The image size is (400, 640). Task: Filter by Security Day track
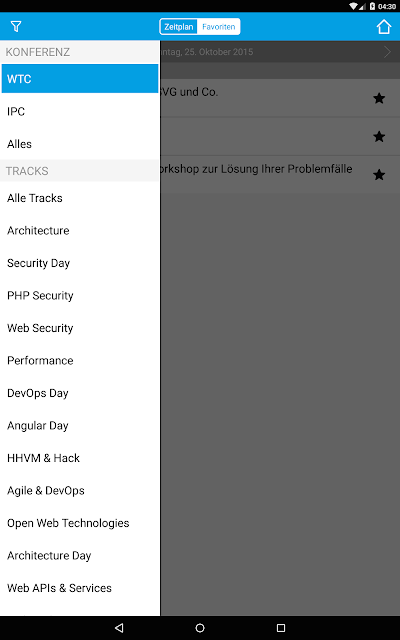tap(80, 263)
